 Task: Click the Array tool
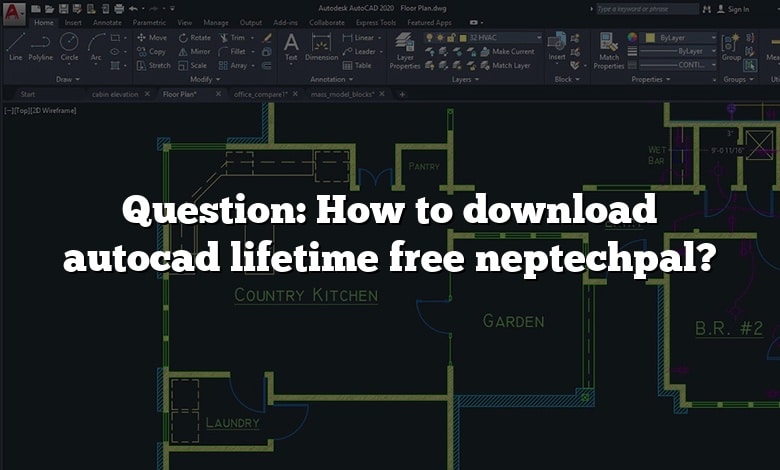click(x=233, y=65)
